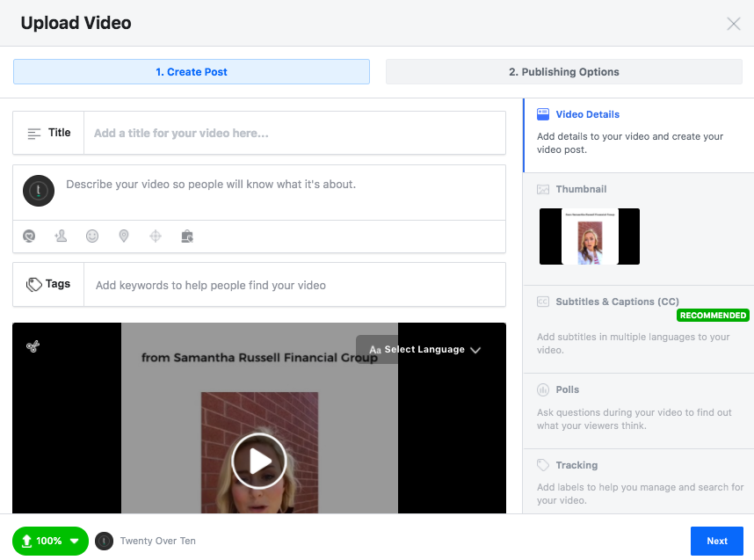This screenshot has height=560, width=754.
Task: Open the Tracking section
Action: [576, 465]
